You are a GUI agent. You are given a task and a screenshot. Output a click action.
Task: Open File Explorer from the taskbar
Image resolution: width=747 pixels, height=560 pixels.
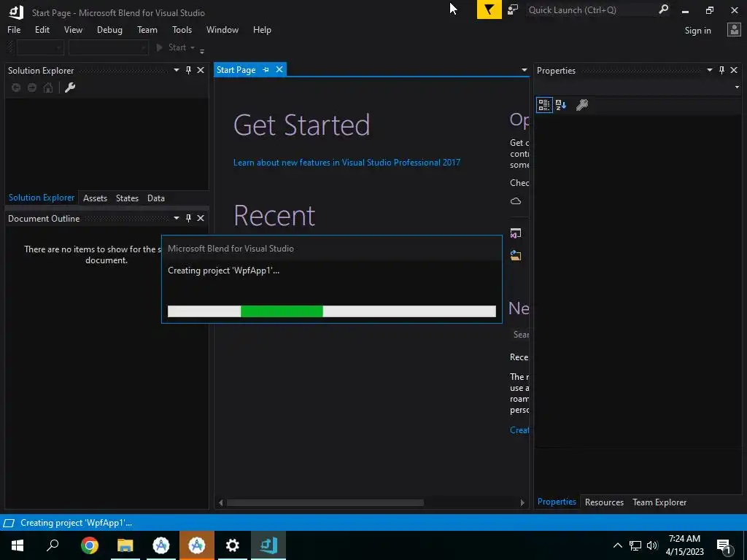click(125, 545)
